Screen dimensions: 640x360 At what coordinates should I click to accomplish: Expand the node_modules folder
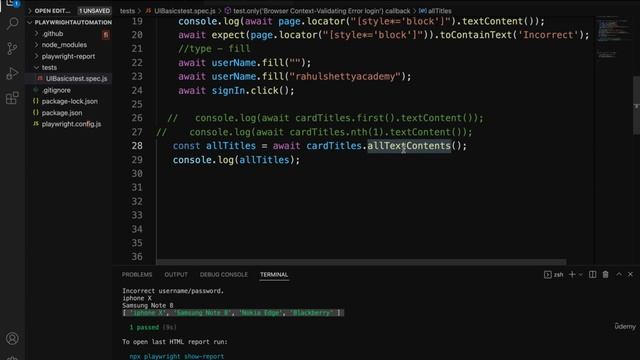tap(64, 45)
